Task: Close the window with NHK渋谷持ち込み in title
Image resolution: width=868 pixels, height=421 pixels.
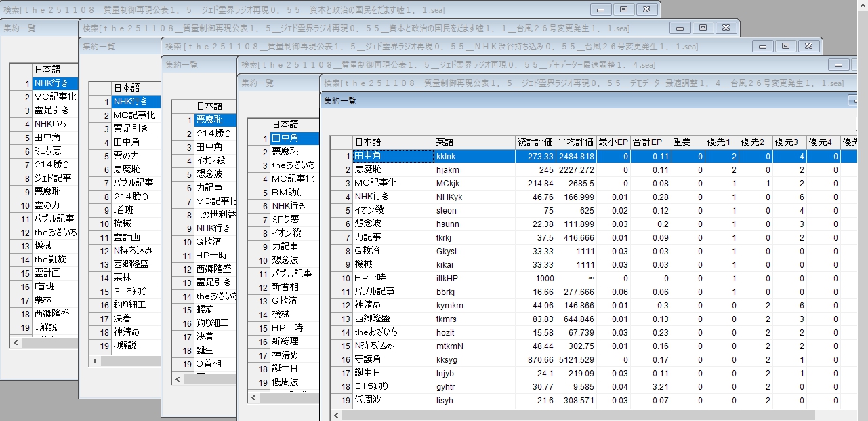Action: pyautogui.click(x=807, y=46)
